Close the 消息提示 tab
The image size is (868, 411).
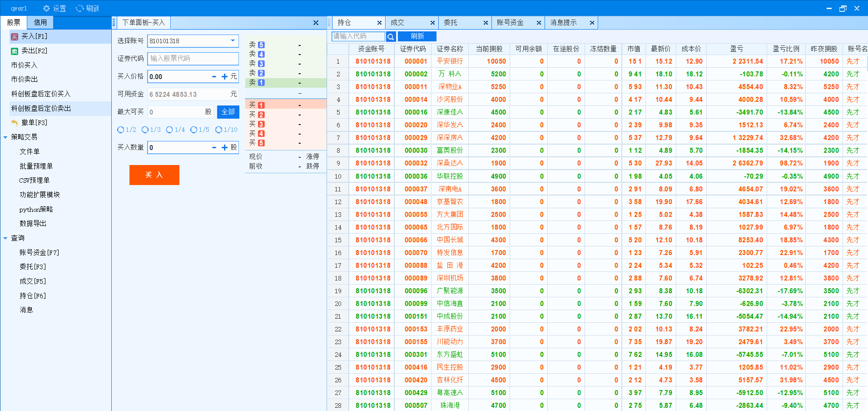pos(592,23)
